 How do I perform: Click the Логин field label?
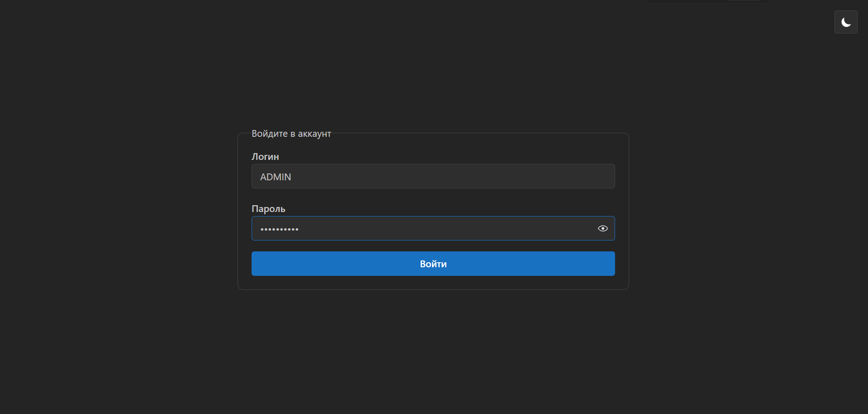[x=265, y=157]
